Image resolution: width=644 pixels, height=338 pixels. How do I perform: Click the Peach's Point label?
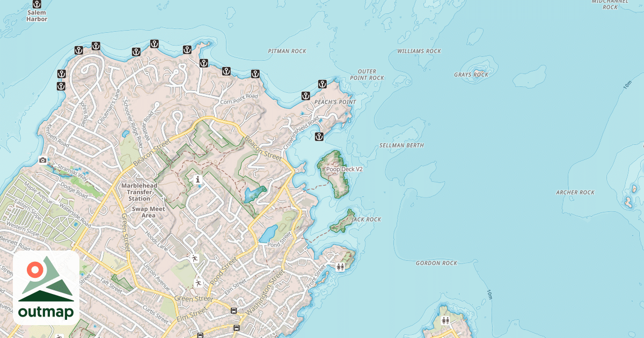[335, 102]
